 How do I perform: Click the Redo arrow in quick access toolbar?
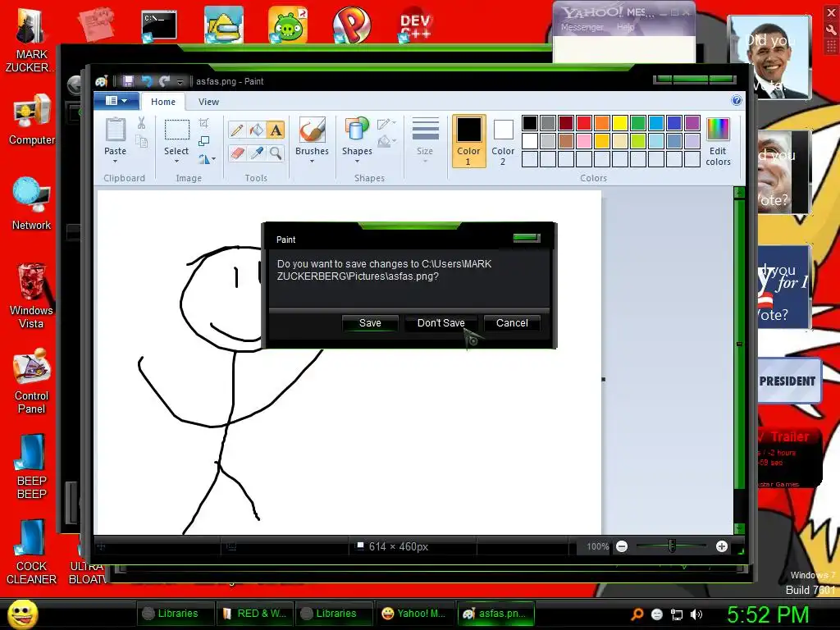(164, 81)
